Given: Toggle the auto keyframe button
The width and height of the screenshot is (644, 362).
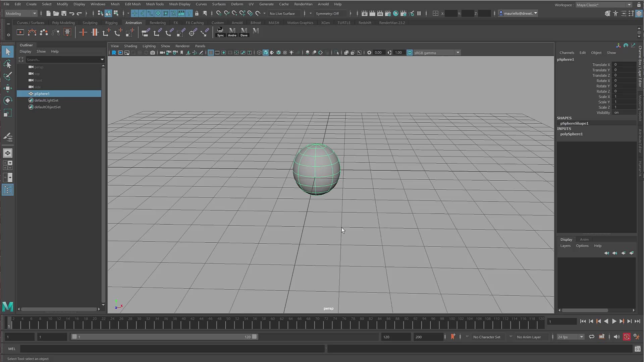Looking at the screenshot, I should (627, 337).
